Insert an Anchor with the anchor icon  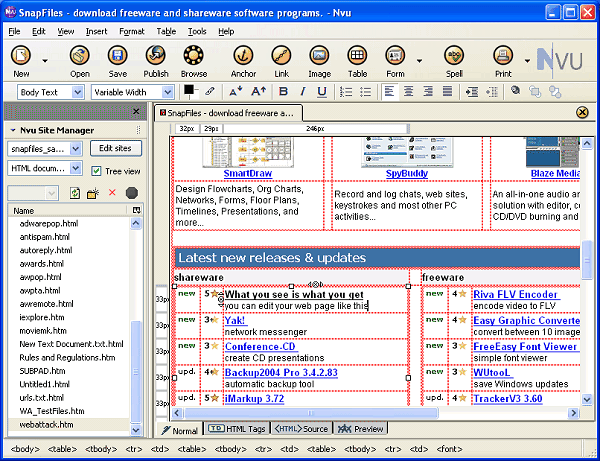(x=243, y=55)
